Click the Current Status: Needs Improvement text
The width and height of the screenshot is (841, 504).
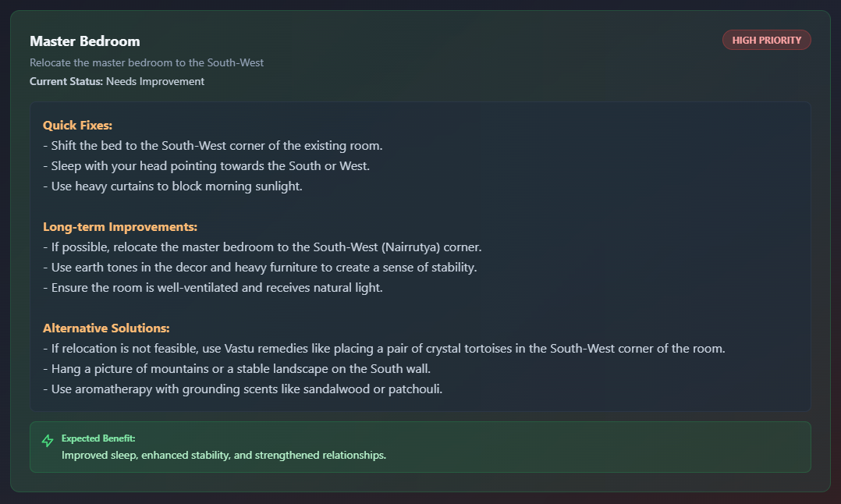click(117, 81)
